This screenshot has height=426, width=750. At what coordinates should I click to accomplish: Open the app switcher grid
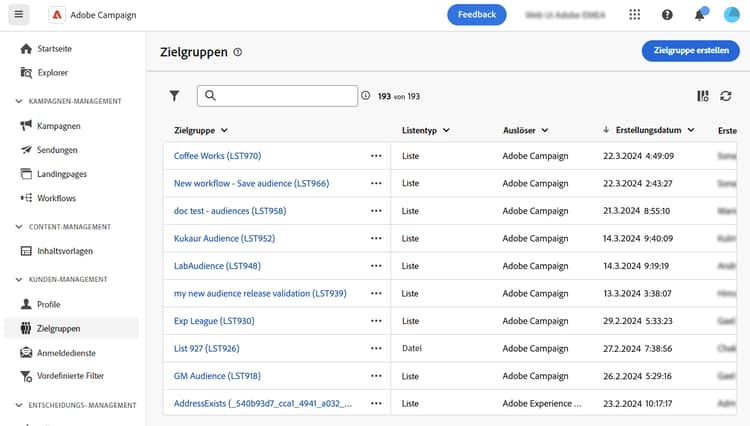point(635,15)
